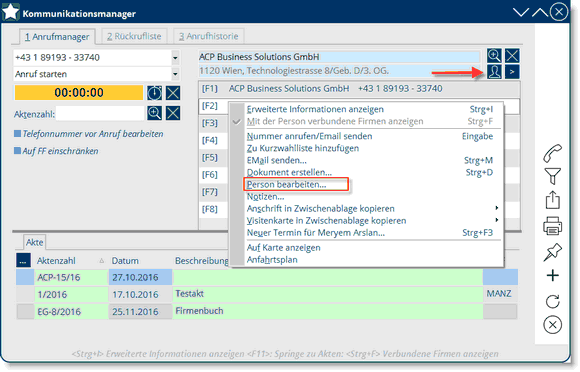Choose 'Erweiterte Informationen anzeigen' menu entry
The height and width of the screenshot is (372, 580).
pyautogui.click(x=370, y=109)
